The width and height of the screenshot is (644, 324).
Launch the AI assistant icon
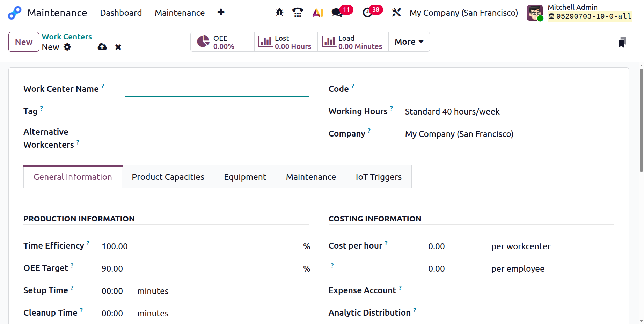click(x=317, y=12)
